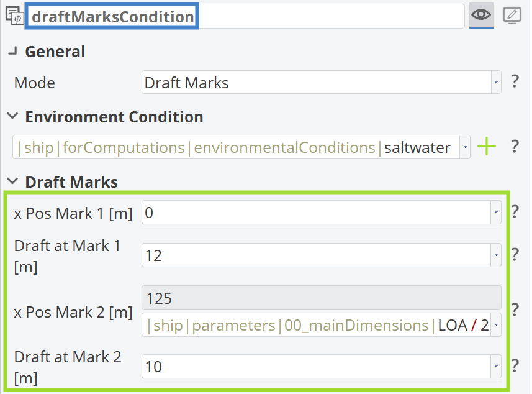Screen dimensions: 532x394
Task: Collapse the Draft Marks section
Action: pos(12,182)
